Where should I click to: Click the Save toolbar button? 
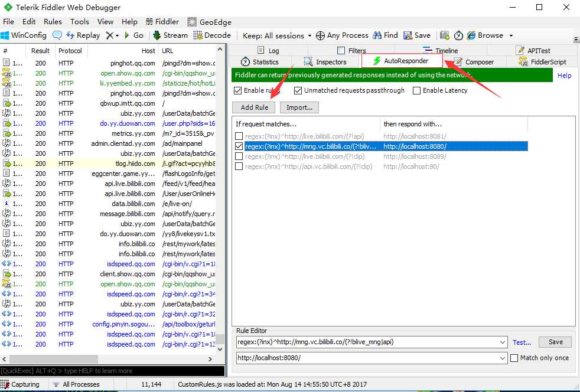[x=417, y=35]
